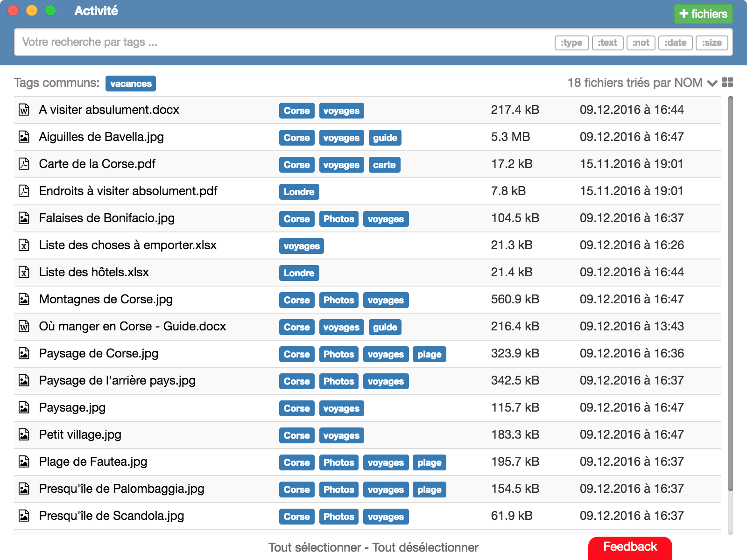Click the Tout désélectionner link

coord(425,547)
